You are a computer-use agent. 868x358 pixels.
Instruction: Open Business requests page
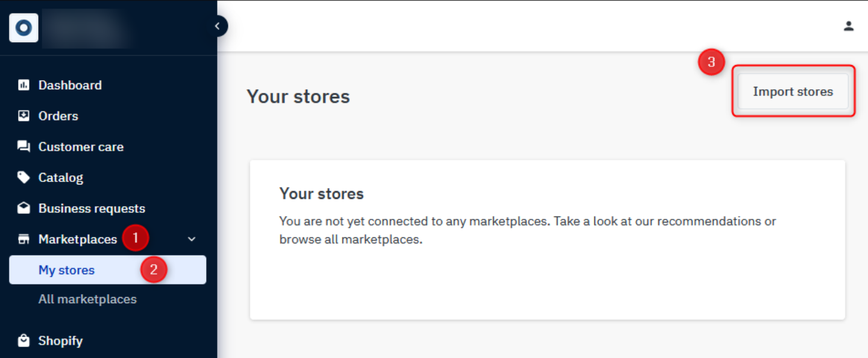92,209
